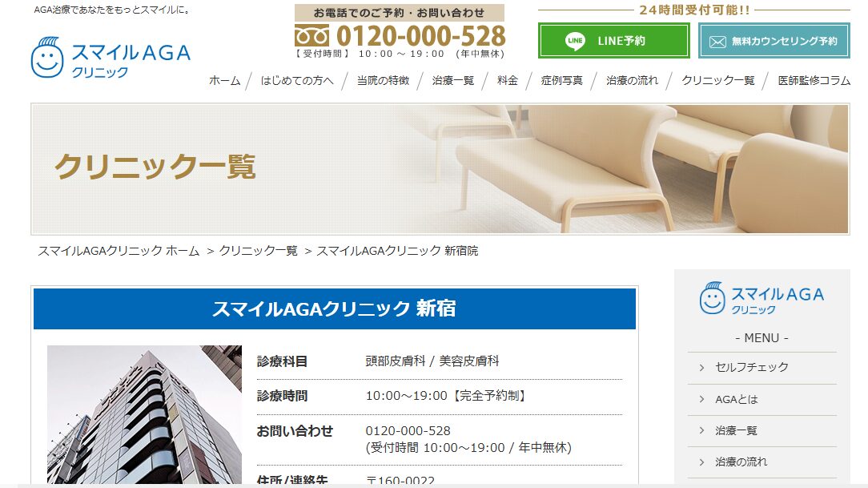Click クリニック一覧 breadcrumb link
This screenshot has height=488, width=868.
(x=259, y=251)
